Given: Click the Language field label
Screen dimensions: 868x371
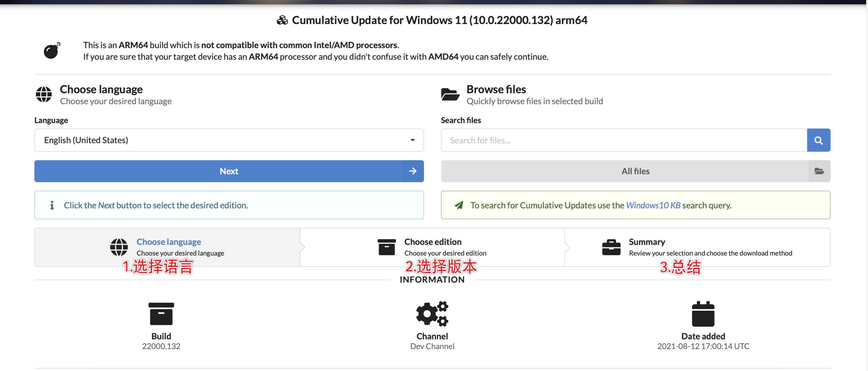Looking at the screenshot, I should (51, 120).
